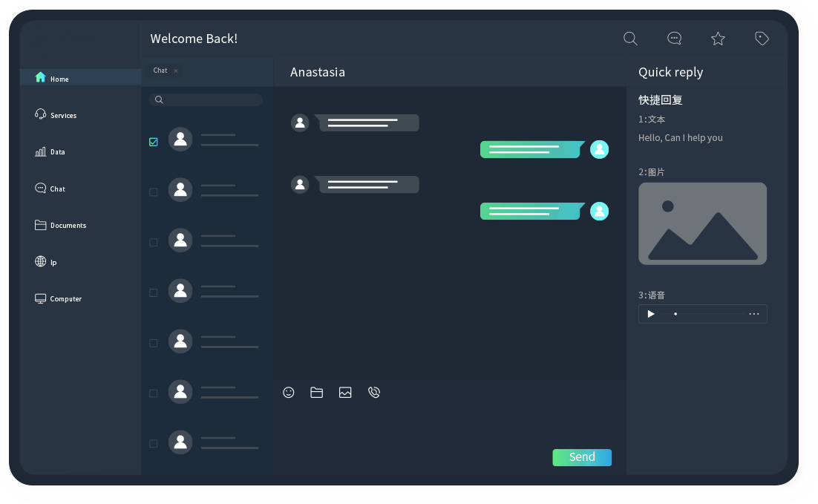Attach a file using the folder icon
818x504 pixels.
[316, 393]
